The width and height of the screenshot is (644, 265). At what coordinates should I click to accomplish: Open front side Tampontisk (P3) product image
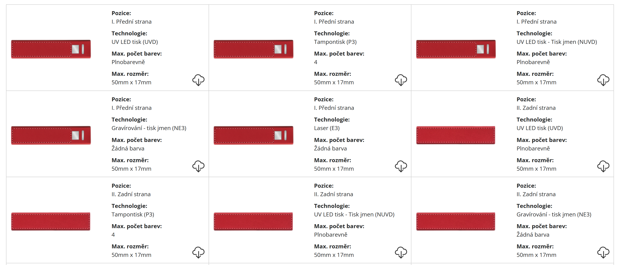[253, 49]
